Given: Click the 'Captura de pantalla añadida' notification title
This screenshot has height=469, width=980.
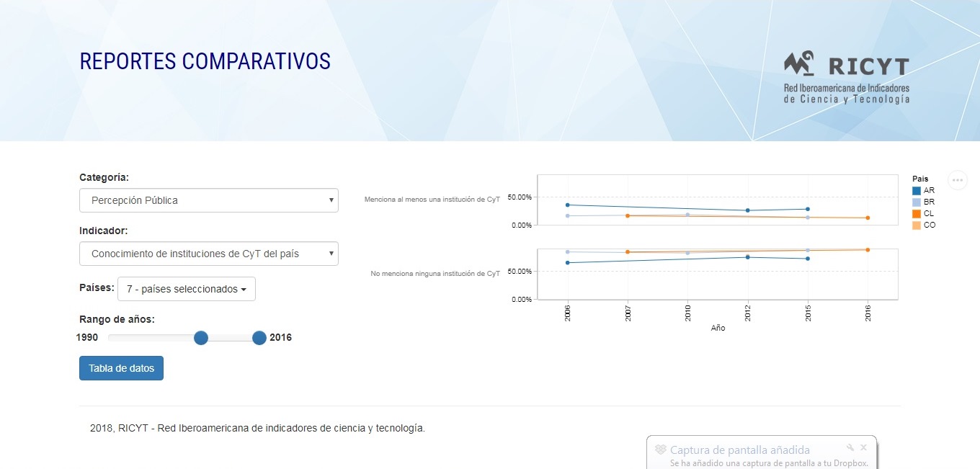Looking at the screenshot, I should [x=740, y=450].
